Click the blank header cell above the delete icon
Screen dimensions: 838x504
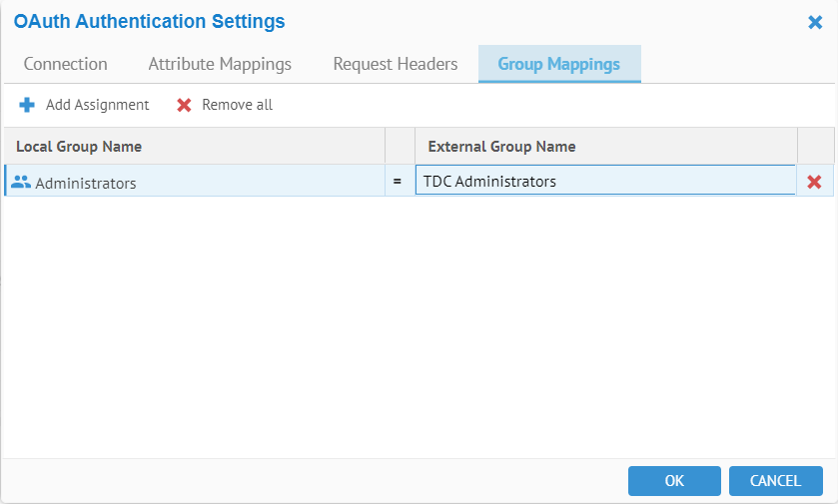[815, 147]
